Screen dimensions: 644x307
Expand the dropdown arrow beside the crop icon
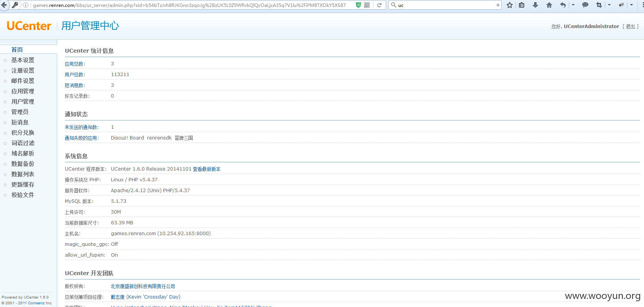tap(609, 5)
